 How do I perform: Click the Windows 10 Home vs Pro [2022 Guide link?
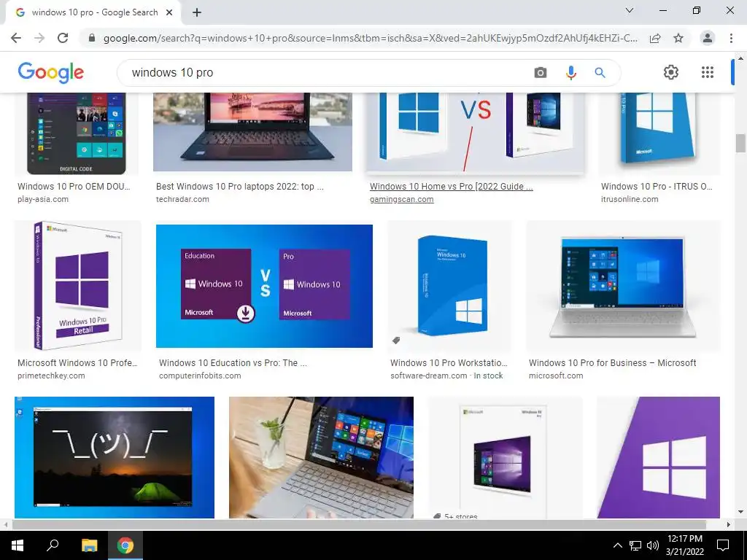[x=451, y=187]
